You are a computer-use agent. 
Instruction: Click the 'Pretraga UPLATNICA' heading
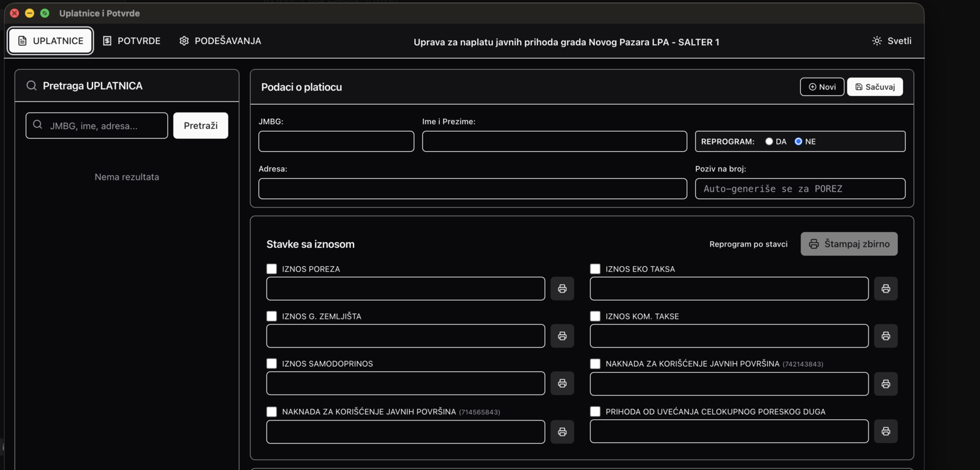tap(92, 86)
